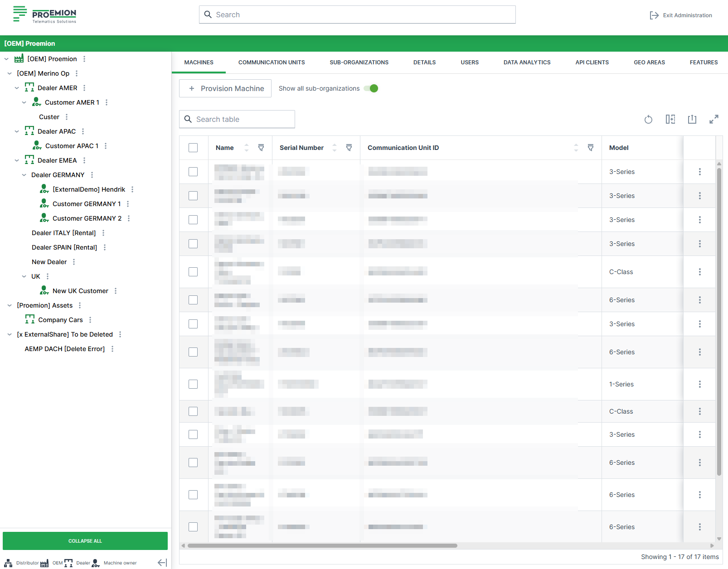Expand table to fullscreen view
The width and height of the screenshot is (728, 569).
coord(713,119)
